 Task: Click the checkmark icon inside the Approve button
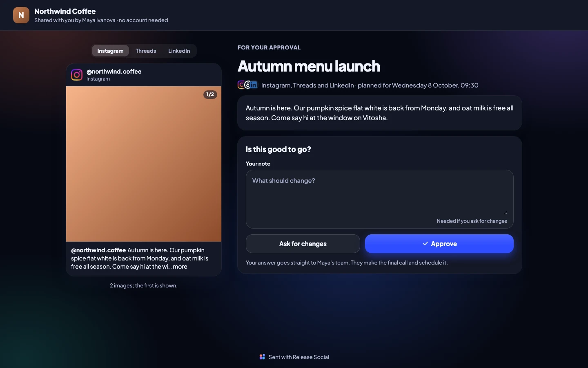(x=425, y=244)
